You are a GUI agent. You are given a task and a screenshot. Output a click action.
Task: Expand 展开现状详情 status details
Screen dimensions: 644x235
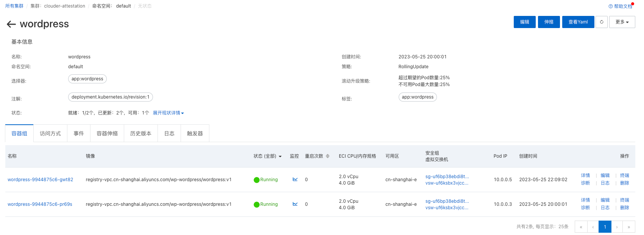(x=168, y=113)
